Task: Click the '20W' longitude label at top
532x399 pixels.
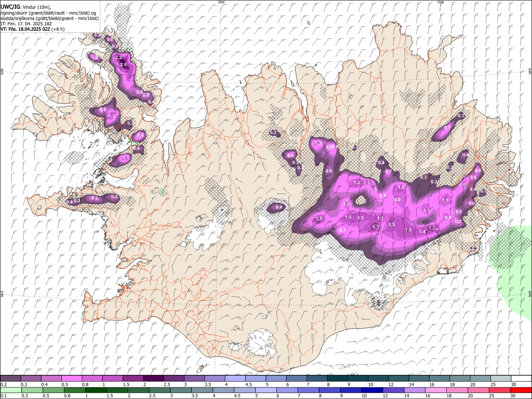Action: [221, 2]
